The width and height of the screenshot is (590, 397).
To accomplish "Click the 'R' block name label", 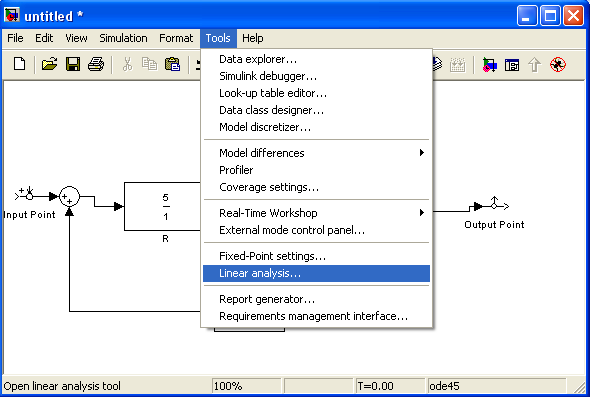I will 165,239.
